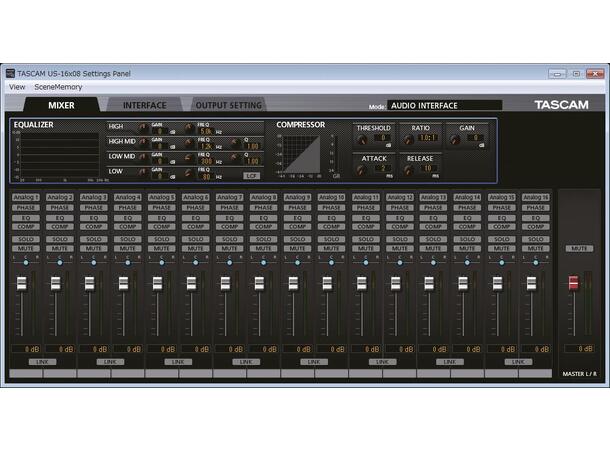Viewport: 610px width, 450px height.
Task: Click the compressor ATTACK knob
Action: pyautogui.click(x=361, y=170)
